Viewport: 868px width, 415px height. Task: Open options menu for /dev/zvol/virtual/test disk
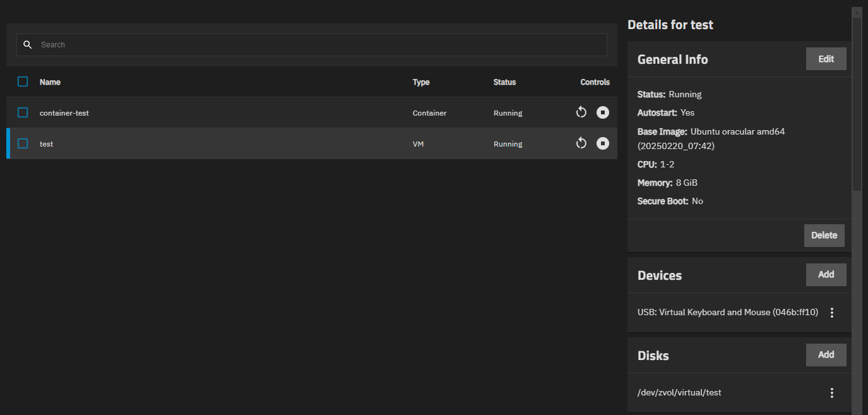click(x=831, y=393)
